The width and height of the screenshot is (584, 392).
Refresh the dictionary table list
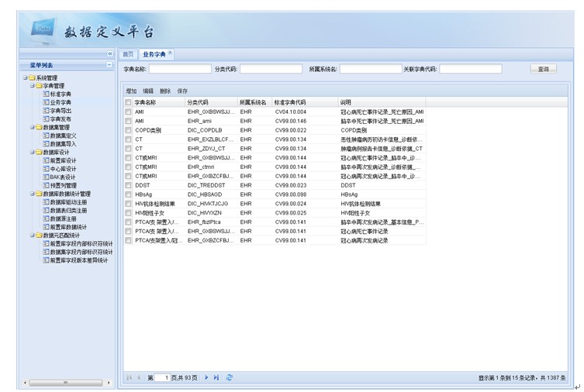230,377
